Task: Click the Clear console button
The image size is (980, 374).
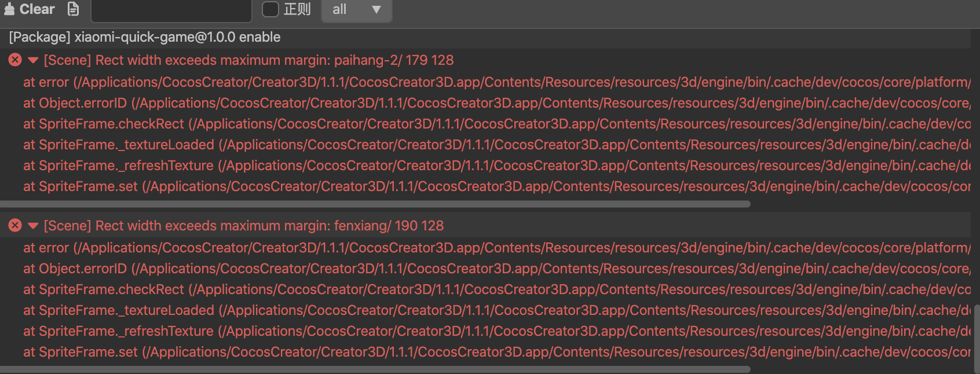Action: click(x=36, y=9)
